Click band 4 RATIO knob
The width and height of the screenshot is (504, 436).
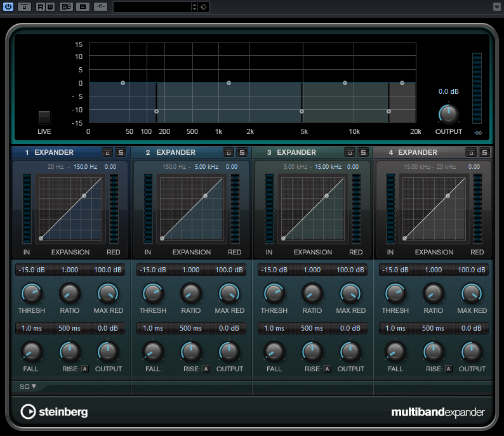coord(434,293)
